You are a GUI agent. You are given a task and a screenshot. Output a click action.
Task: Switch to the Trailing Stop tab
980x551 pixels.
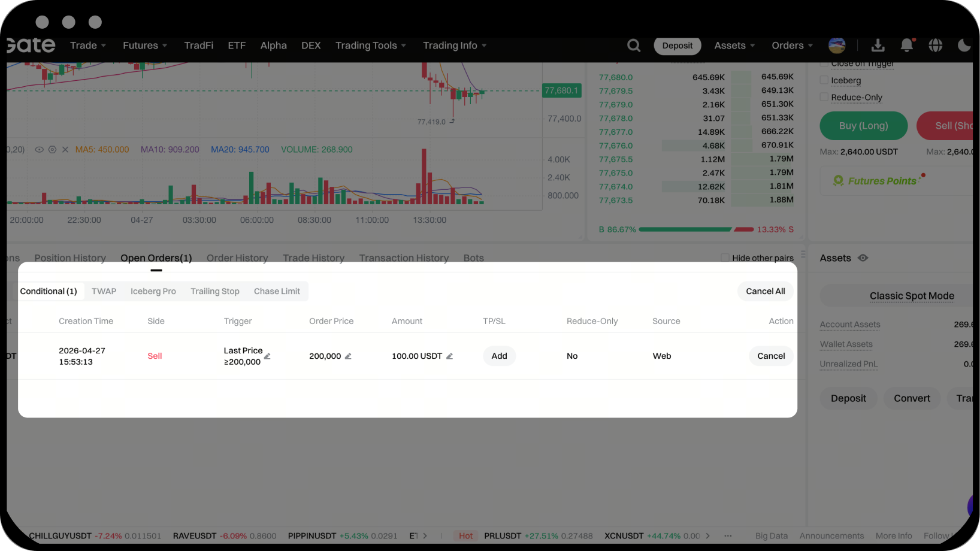214,291
